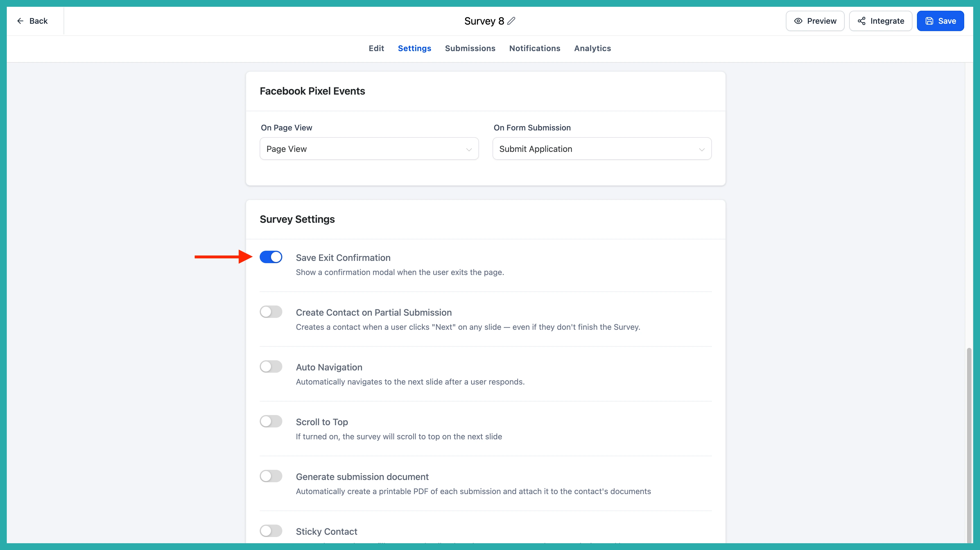Open the On Page View dropdown

click(369, 149)
